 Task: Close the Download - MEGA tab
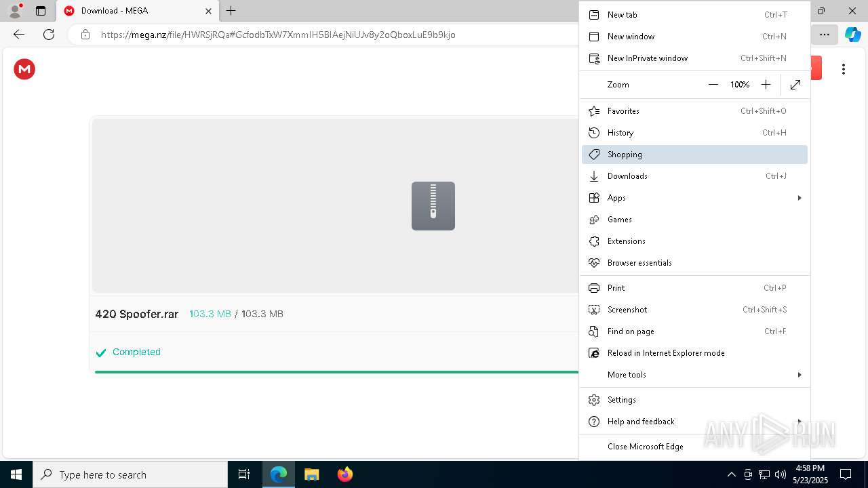coord(208,11)
